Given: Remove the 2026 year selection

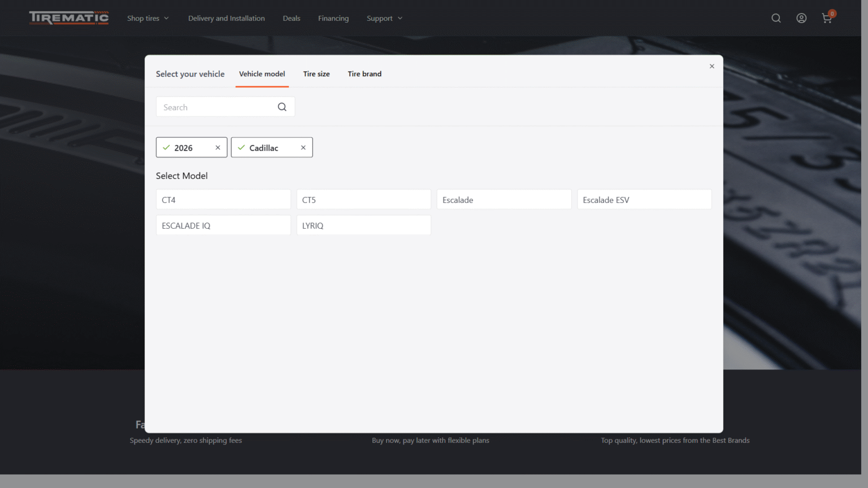Looking at the screenshot, I should [218, 147].
